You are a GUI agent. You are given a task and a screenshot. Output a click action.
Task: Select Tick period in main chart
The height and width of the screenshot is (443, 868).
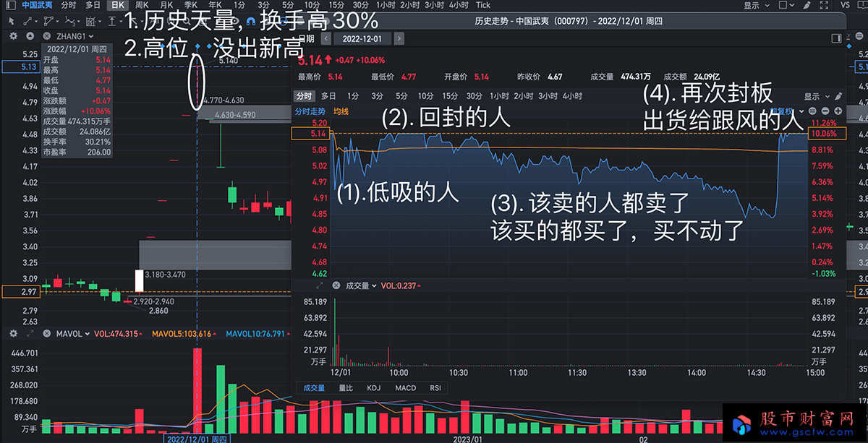(482, 5)
